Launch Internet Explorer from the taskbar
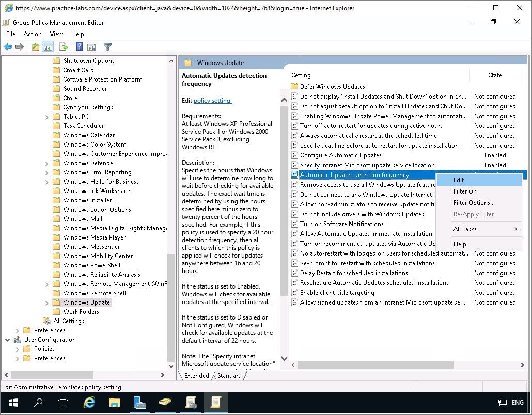Image resolution: width=532 pixels, height=415 pixels. (x=89, y=402)
